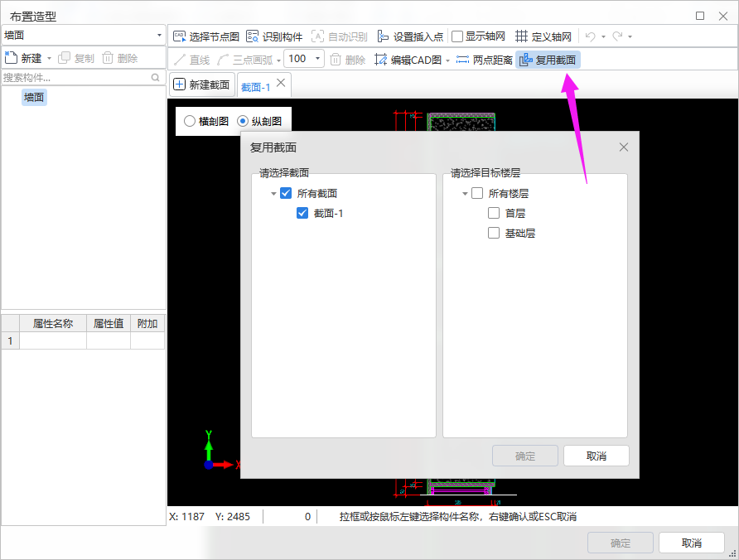Click the 搜索构件 search field

click(75, 77)
